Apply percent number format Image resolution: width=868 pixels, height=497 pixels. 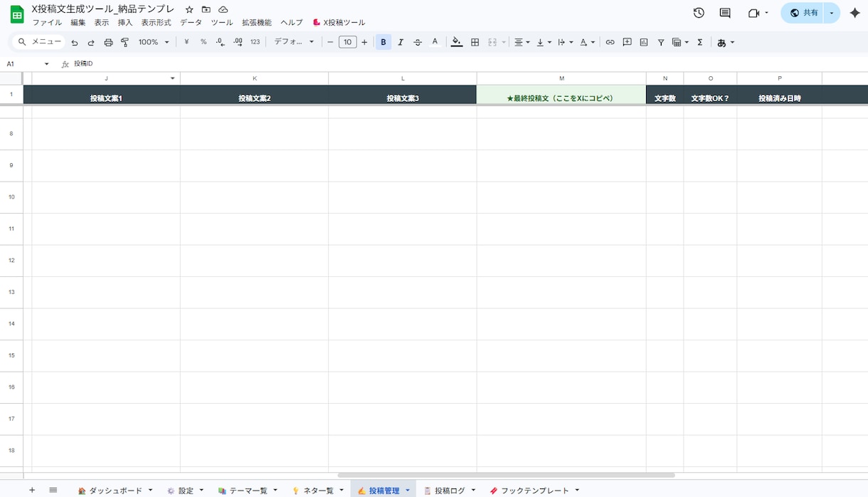point(203,42)
